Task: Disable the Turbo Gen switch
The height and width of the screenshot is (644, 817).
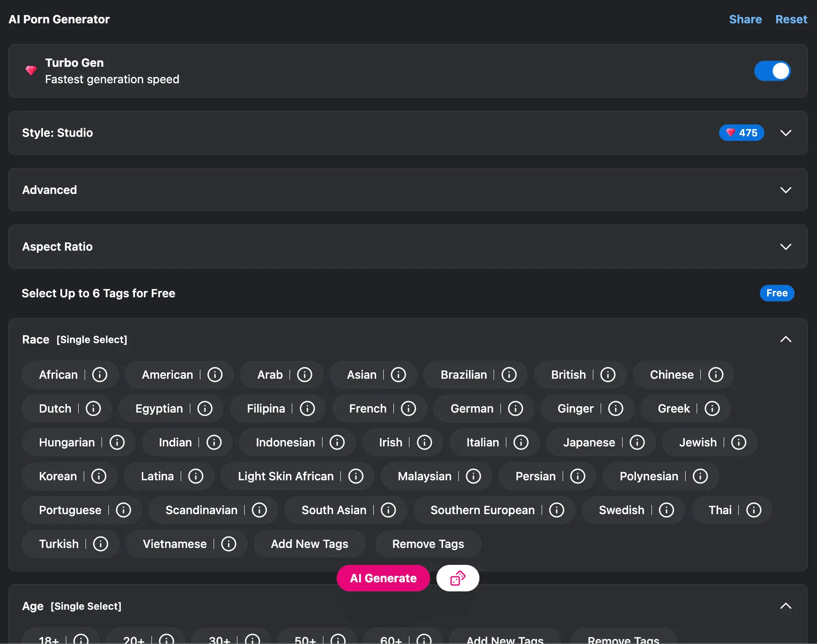Action: [772, 71]
